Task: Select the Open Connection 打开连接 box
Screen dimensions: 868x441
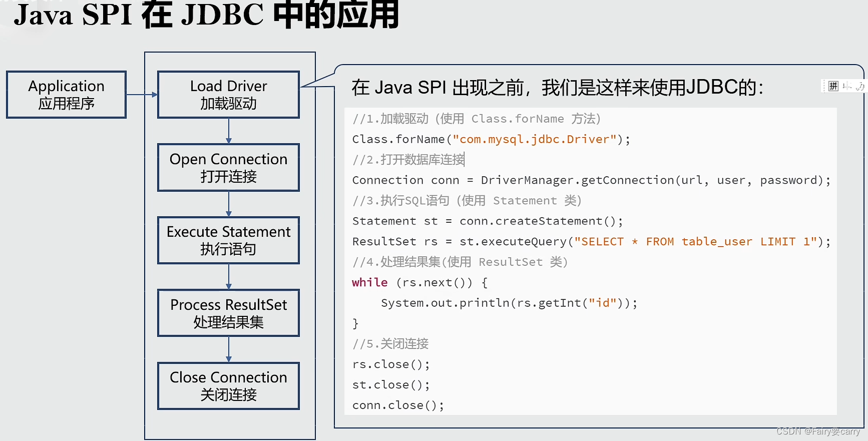Action: tap(228, 168)
